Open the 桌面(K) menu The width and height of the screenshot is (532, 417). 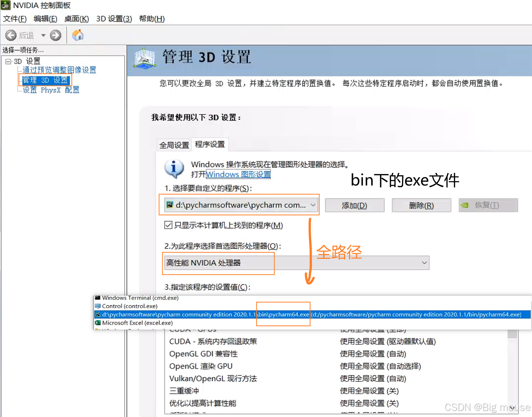(x=76, y=19)
